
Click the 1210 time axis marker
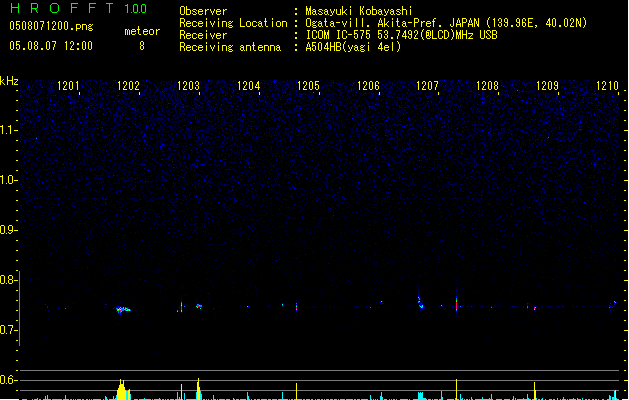[x=607, y=85]
